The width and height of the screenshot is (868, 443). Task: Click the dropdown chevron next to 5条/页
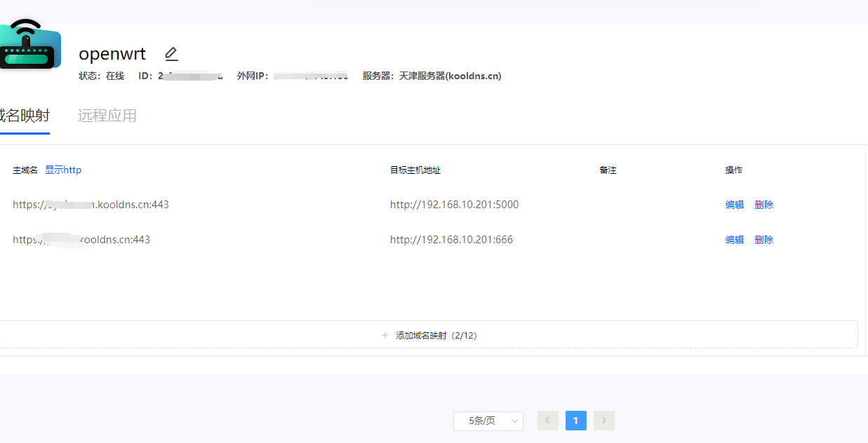pyautogui.click(x=513, y=421)
